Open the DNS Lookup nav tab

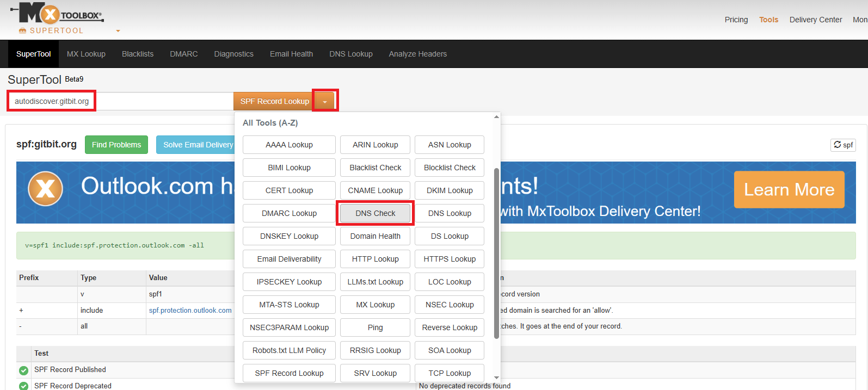[351, 54]
